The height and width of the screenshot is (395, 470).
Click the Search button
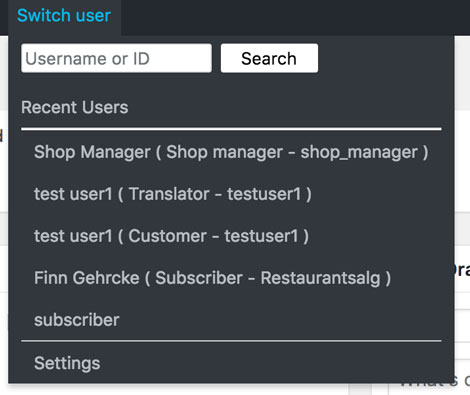pyautogui.click(x=269, y=58)
